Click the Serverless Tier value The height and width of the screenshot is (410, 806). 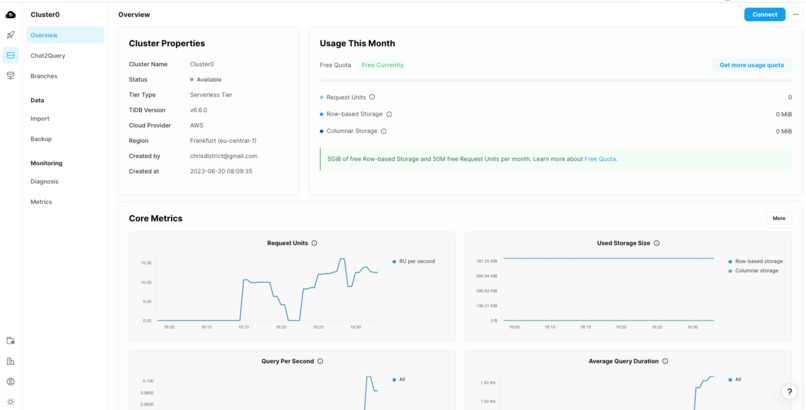[211, 95]
